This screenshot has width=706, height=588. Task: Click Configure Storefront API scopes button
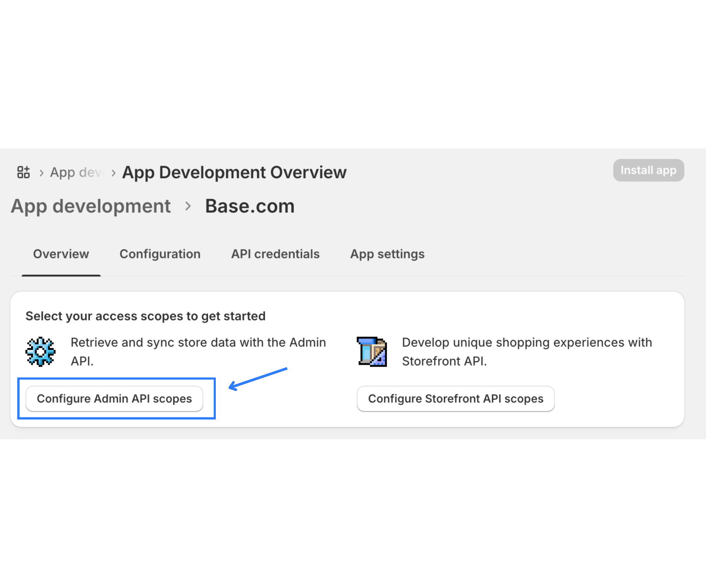[x=455, y=399]
